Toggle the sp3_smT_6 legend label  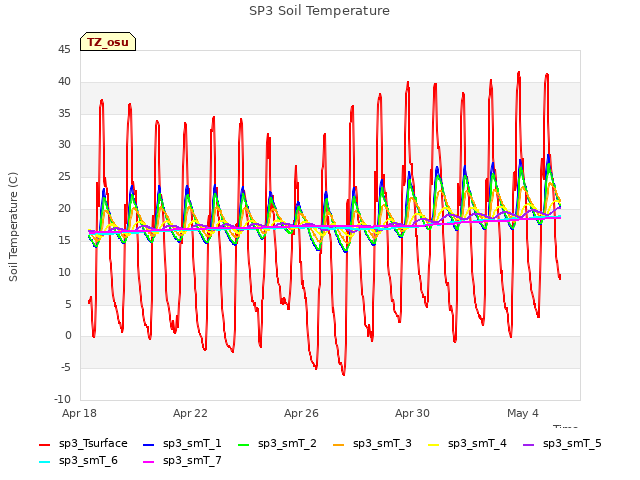point(88,461)
